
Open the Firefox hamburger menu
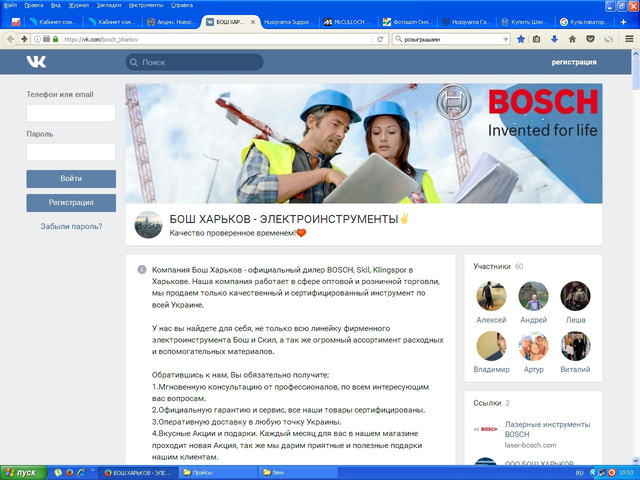(x=629, y=39)
